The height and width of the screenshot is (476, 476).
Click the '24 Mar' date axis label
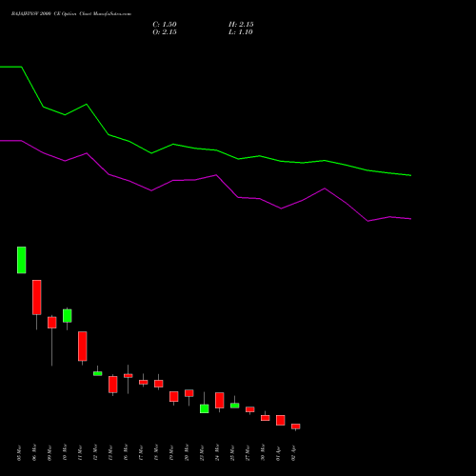(217, 452)
